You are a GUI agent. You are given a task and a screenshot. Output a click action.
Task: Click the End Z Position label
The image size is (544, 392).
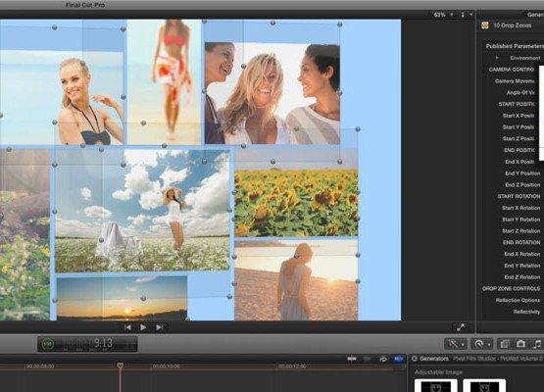(522, 185)
